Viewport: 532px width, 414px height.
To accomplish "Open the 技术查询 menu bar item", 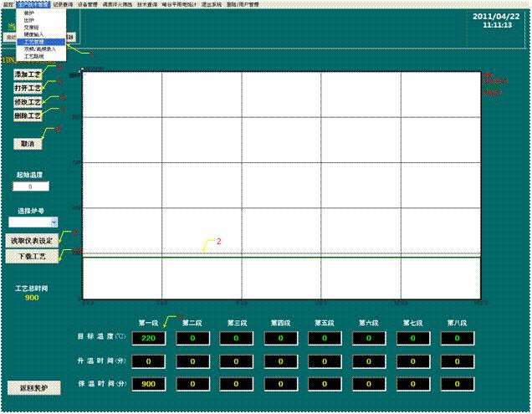I will point(147,4).
